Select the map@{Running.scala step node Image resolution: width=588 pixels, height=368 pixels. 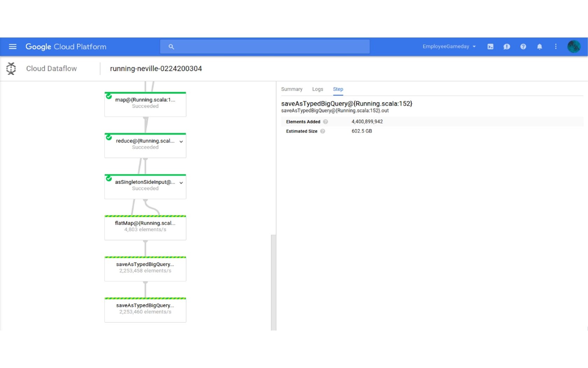(145, 104)
